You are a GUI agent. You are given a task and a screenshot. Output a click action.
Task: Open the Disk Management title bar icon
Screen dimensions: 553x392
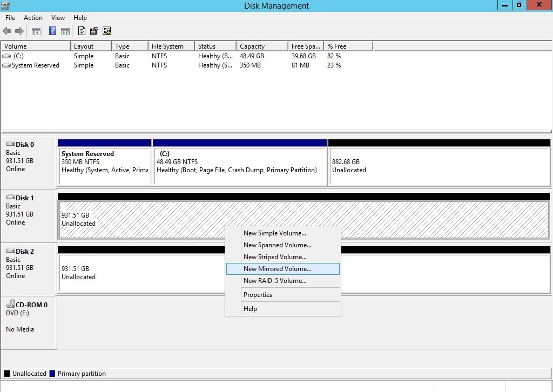pos(5,5)
